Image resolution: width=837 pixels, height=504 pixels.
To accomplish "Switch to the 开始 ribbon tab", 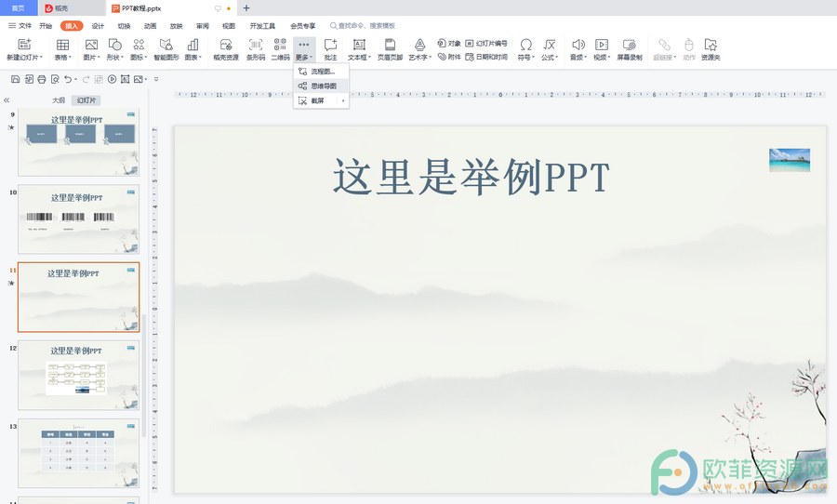I will [x=46, y=26].
